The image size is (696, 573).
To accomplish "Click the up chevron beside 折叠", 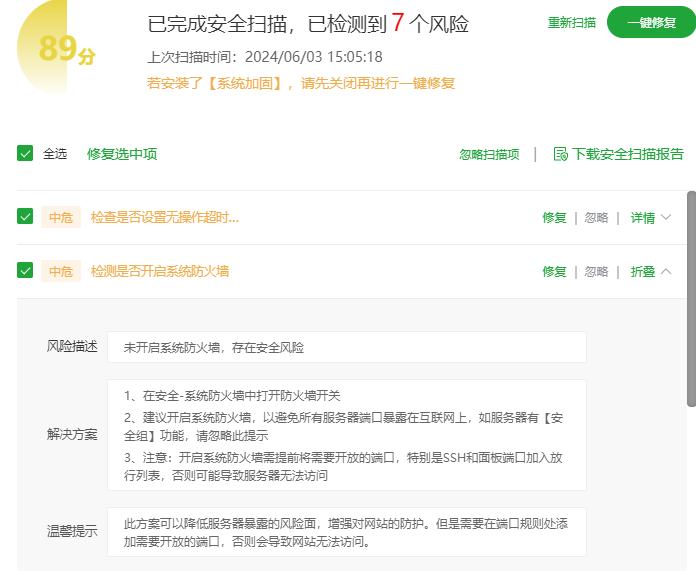I will pyautogui.click(x=666, y=271).
